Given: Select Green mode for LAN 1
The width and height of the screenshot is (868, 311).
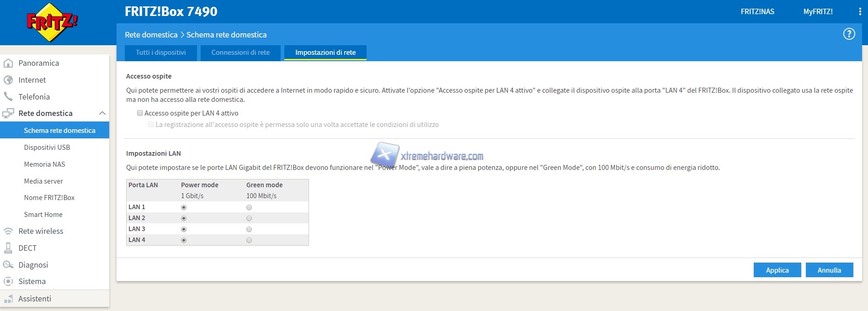Looking at the screenshot, I should pos(249,207).
